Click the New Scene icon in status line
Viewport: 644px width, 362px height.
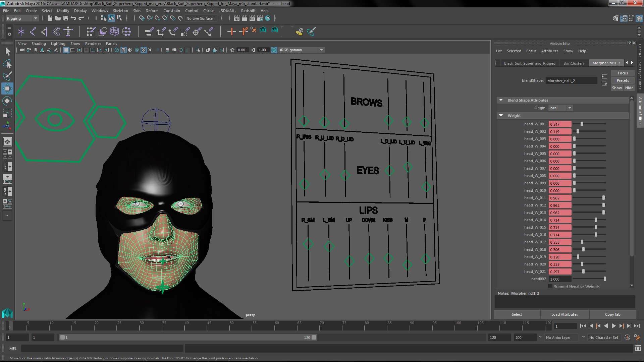50,18
